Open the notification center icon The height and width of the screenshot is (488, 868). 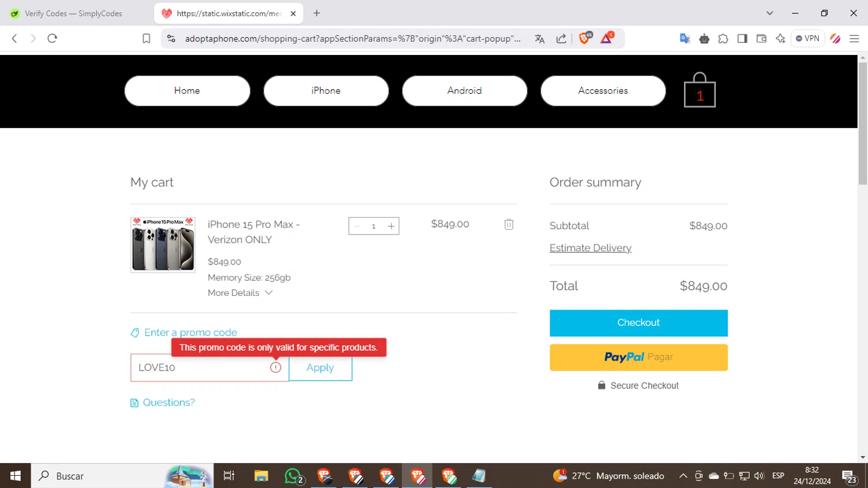pos(849,476)
